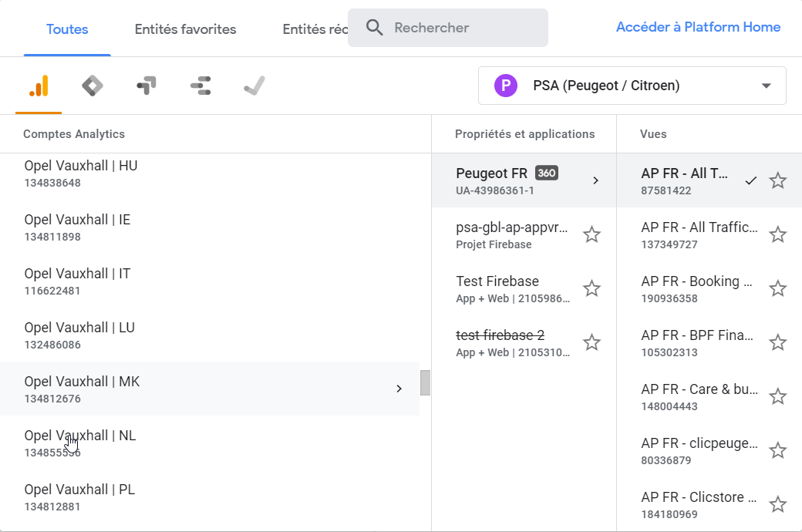Select the Tag Manager product icon
Screen dimensions: 802x532
147,86
